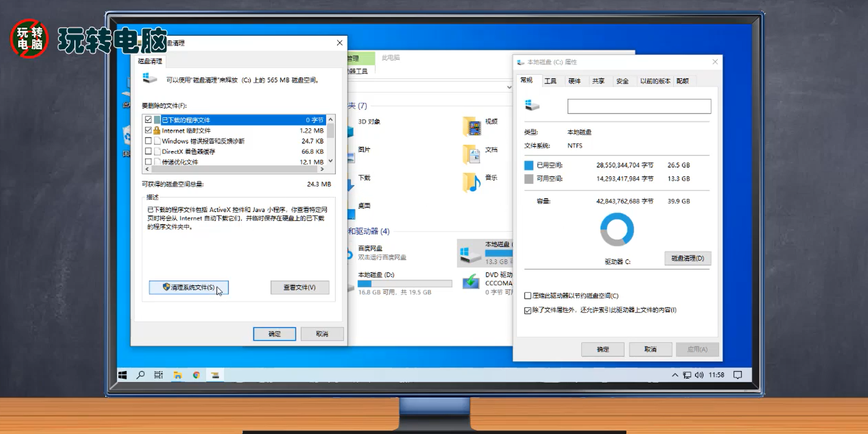This screenshot has width=868, height=434.
Task: Click 取消 in C: Properties window
Action: pyautogui.click(x=650, y=349)
